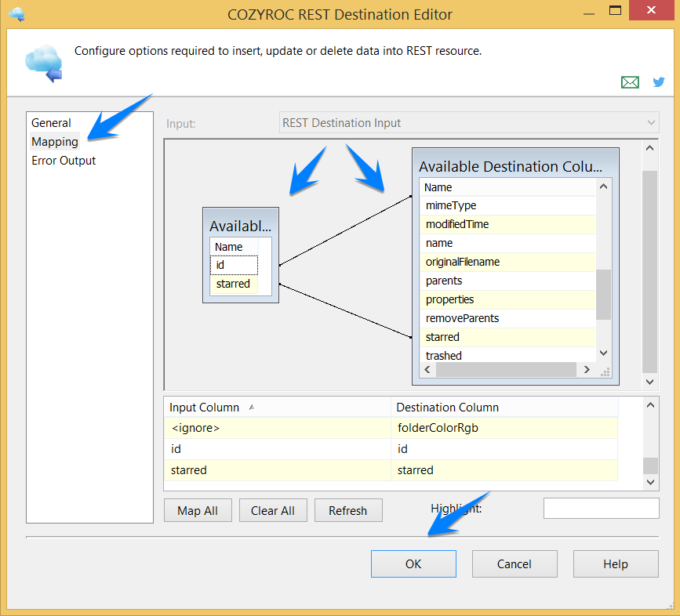
Task: Click the email envelope icon
Action: (630, 82)
